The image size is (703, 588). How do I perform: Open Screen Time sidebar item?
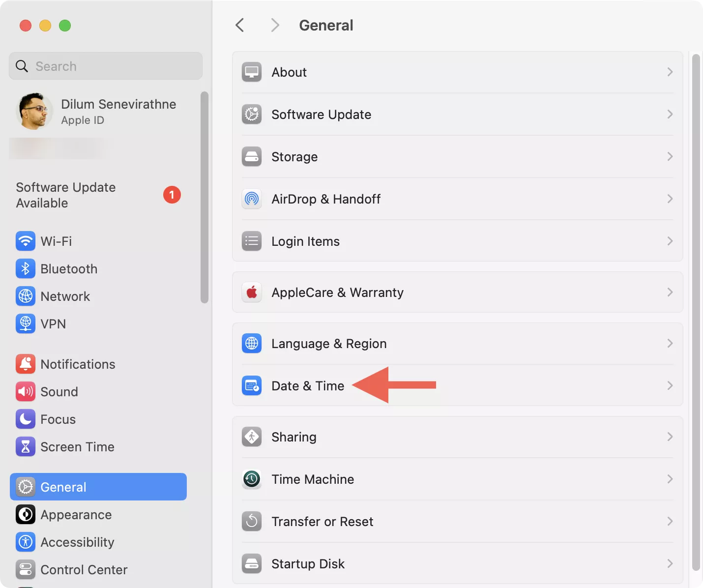tap(77, 447)
